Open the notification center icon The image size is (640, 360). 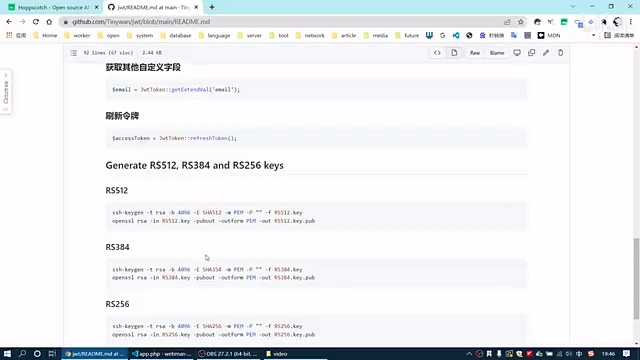click(x=627, y=354)
